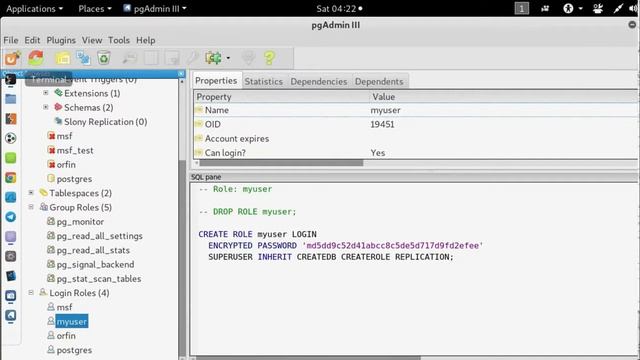Select the orfin login role
Screen dimensions: 640x360
pyautogui.click(x=66, y=336)
